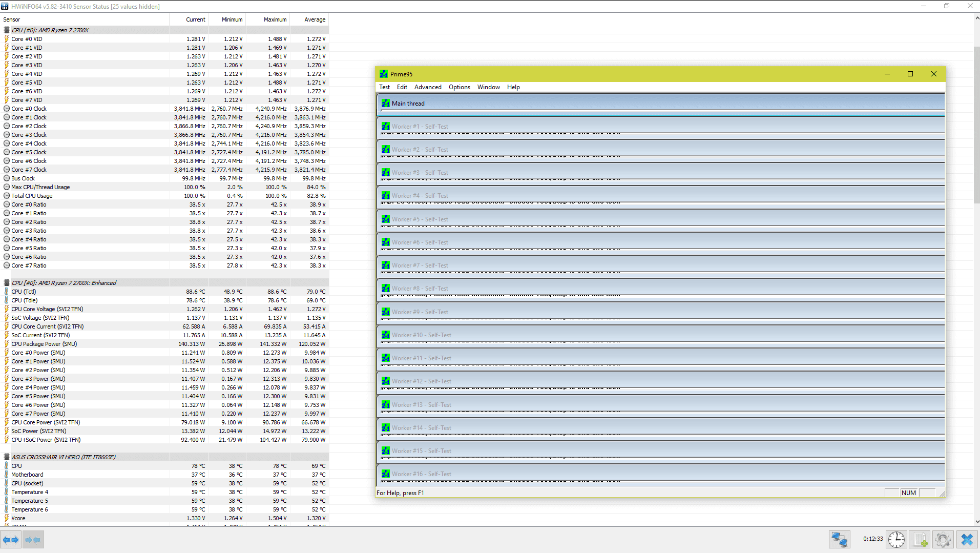Image resolution: width=980 pixels, height=553 pixels.
Task: Open the Advanced menu in Prime95
Action: [428, 87]
